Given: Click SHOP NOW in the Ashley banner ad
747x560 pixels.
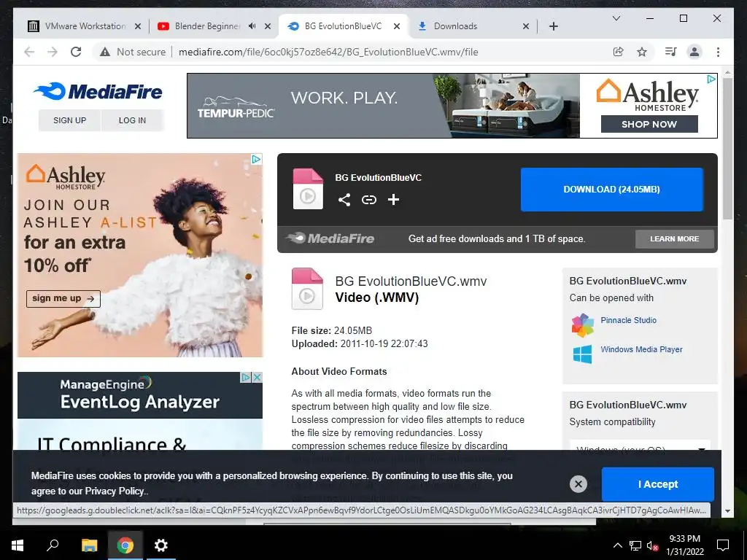Looking at the screenshot, I should (x=649, y=124).
